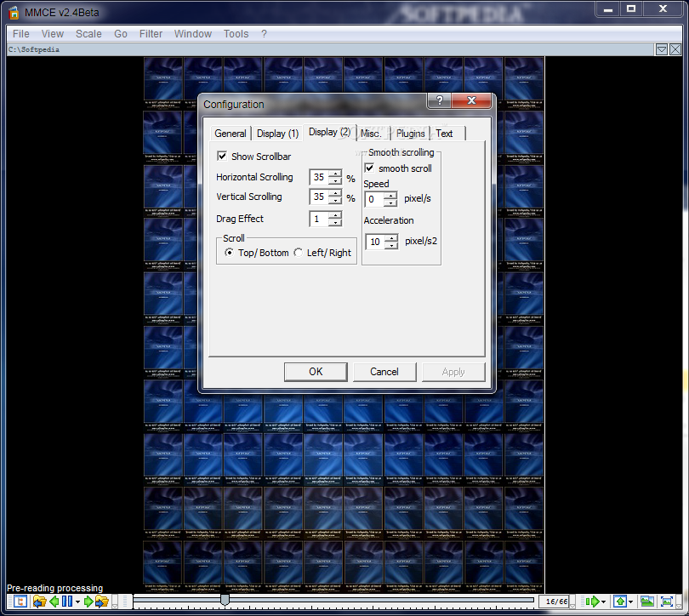Select the Top/Bottom scroll radio button

coord(229,253)
